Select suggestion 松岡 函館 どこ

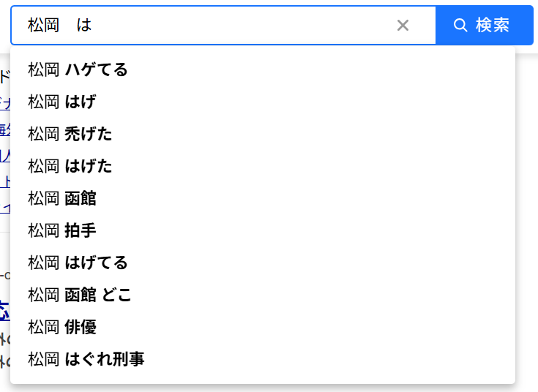[x=263, y=295]
